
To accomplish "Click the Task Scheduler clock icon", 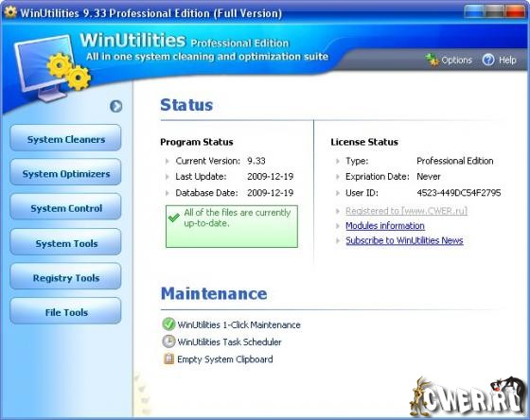I will (x=168, y=341).
